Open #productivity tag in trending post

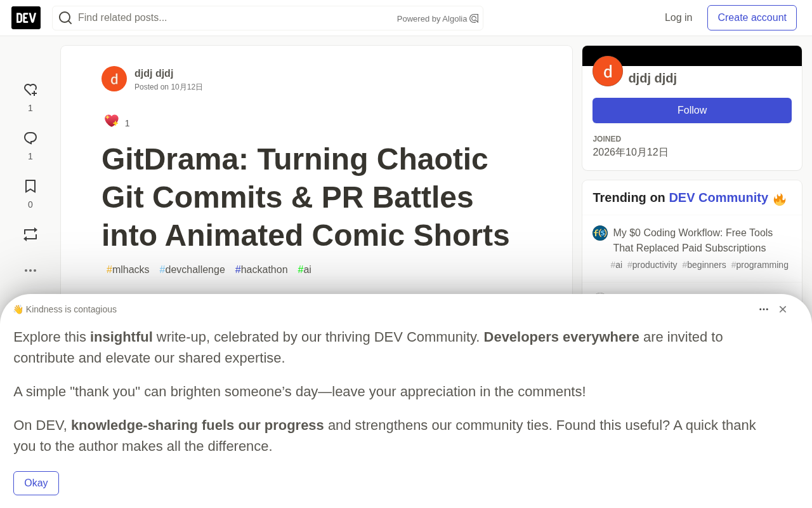point(652,265)
